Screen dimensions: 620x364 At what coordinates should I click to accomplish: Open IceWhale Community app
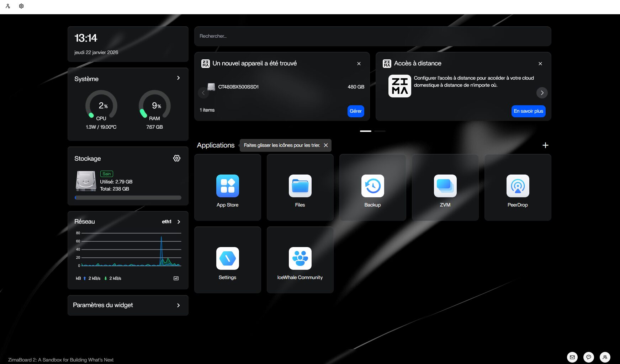(x=300, y=259)
